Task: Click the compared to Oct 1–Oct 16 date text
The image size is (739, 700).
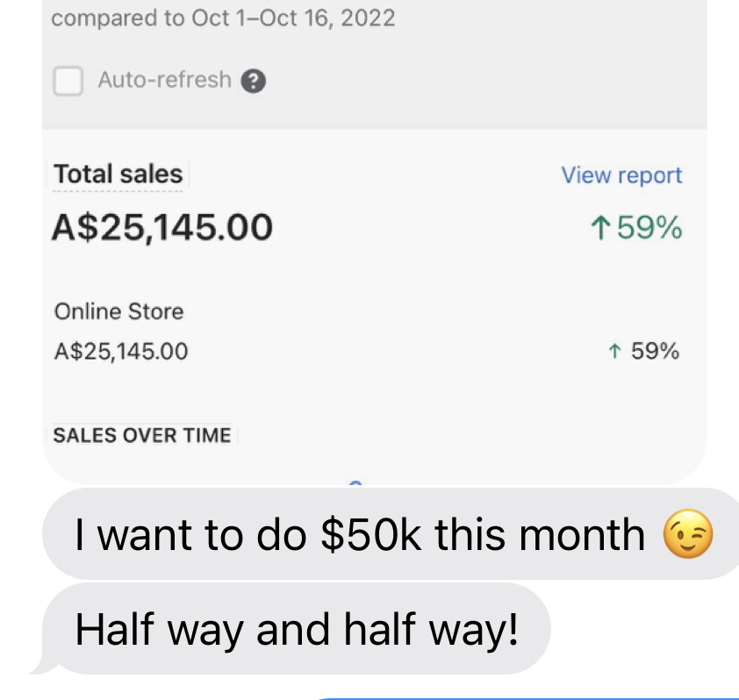Action: click(223, 18)
